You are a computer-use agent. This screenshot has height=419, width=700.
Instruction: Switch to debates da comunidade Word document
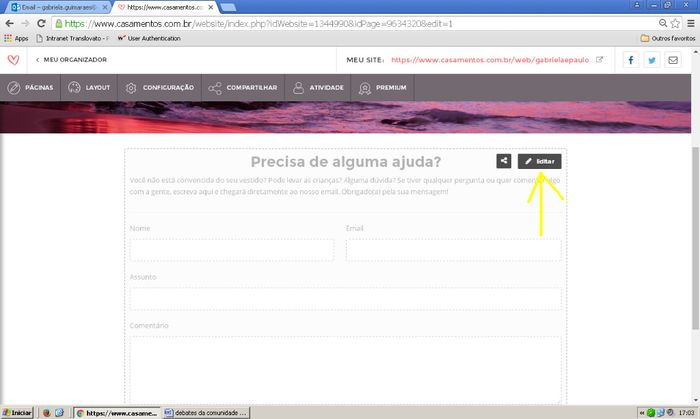tap(205, 413)
